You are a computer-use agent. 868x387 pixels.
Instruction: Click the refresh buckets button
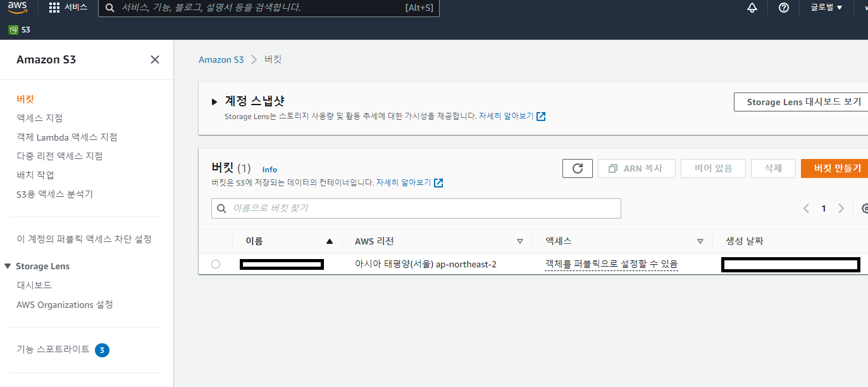click(578, 168)
